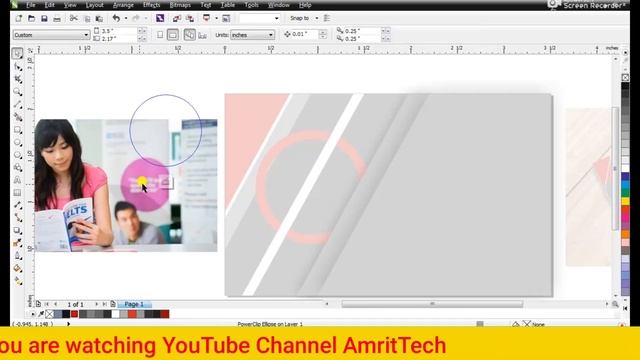The width and height of the screenshot is (640, 360).
Task: Click the Welcome Screen icon
Action: pos(226,18)
